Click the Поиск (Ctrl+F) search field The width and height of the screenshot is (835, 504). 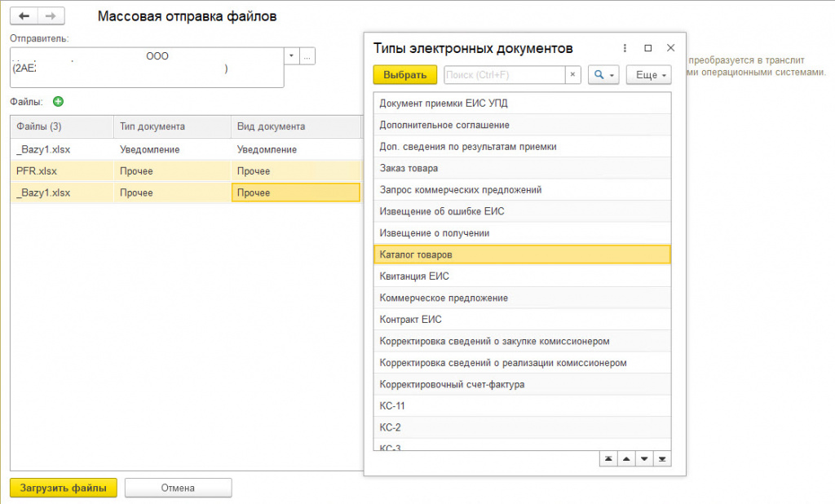pos(504,75)
